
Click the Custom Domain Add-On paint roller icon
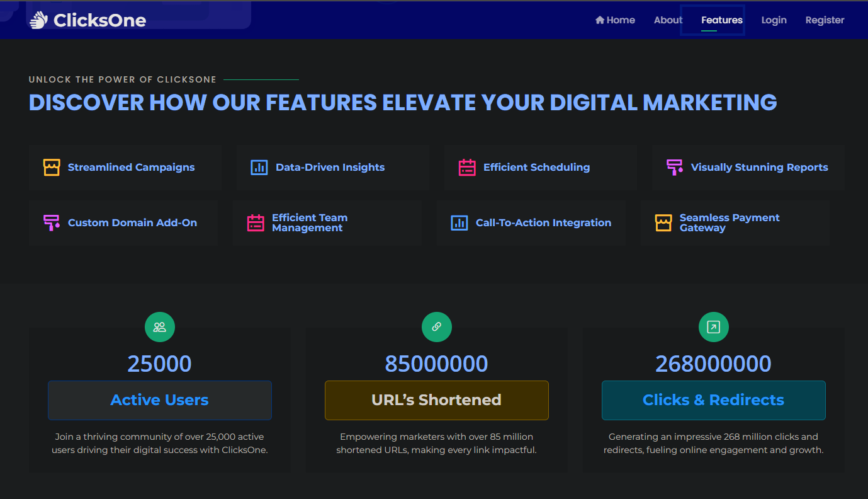(x=52, y=223)
